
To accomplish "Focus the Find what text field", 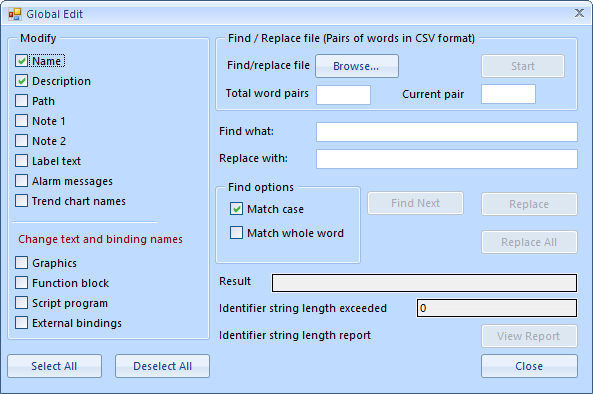I will pos(447,132).
